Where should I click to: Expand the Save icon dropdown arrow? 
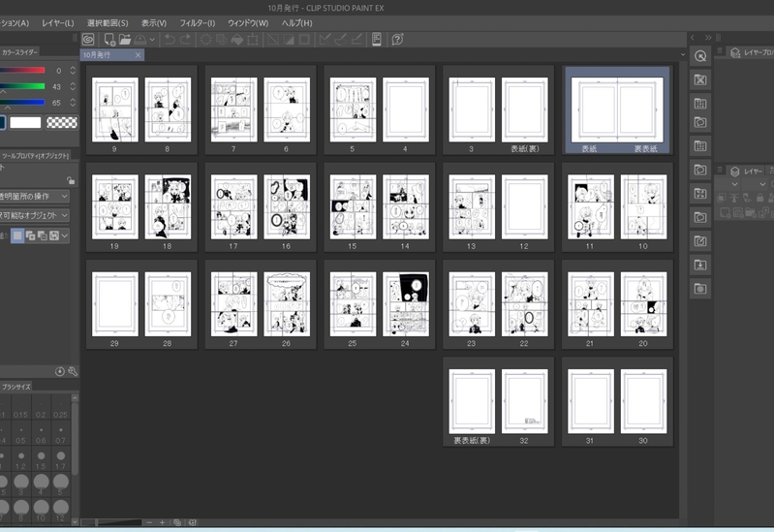152,39
